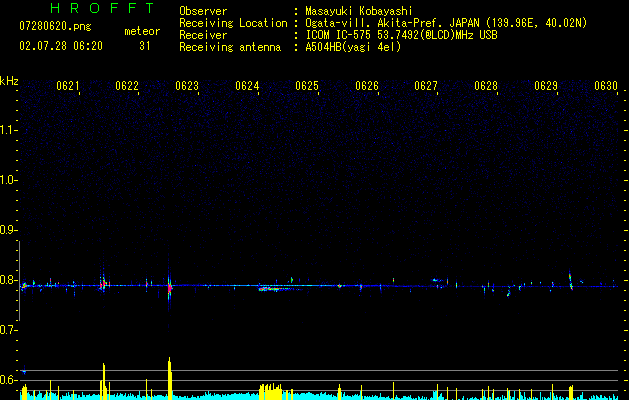Click the kHz axis unit label

point(9,81)
